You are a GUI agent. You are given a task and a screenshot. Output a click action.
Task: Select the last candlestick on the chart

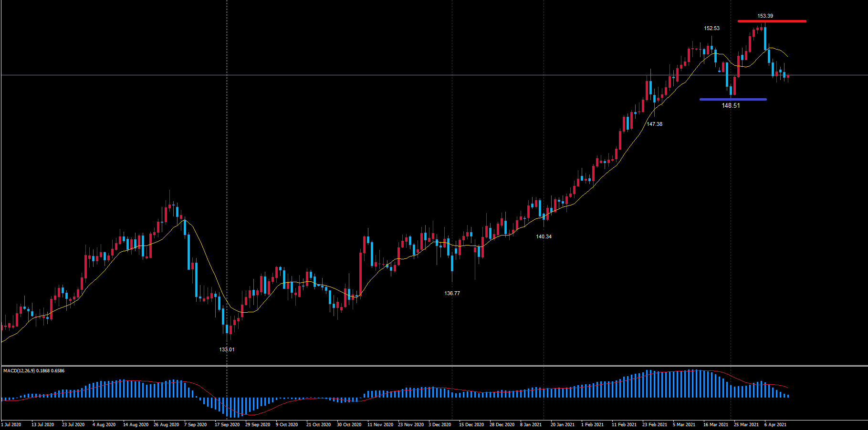[x=788, y=76]
